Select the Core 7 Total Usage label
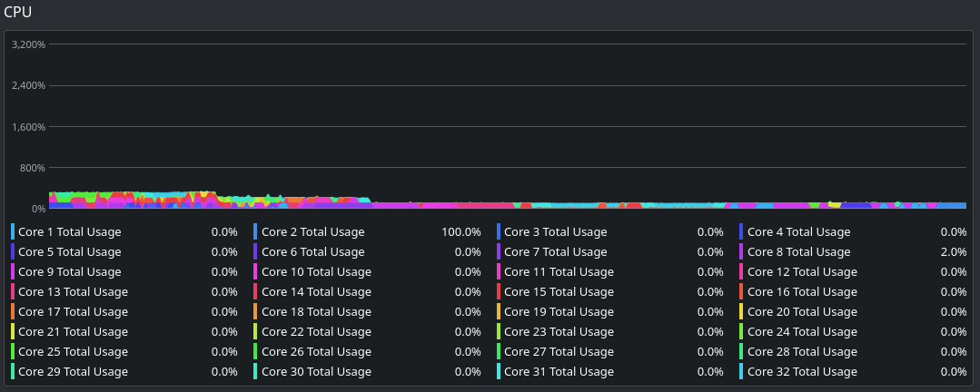 [556, 251]
